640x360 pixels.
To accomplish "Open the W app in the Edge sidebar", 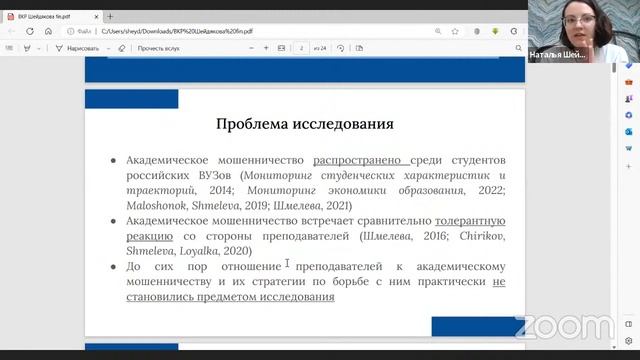I will pos(629,148).
